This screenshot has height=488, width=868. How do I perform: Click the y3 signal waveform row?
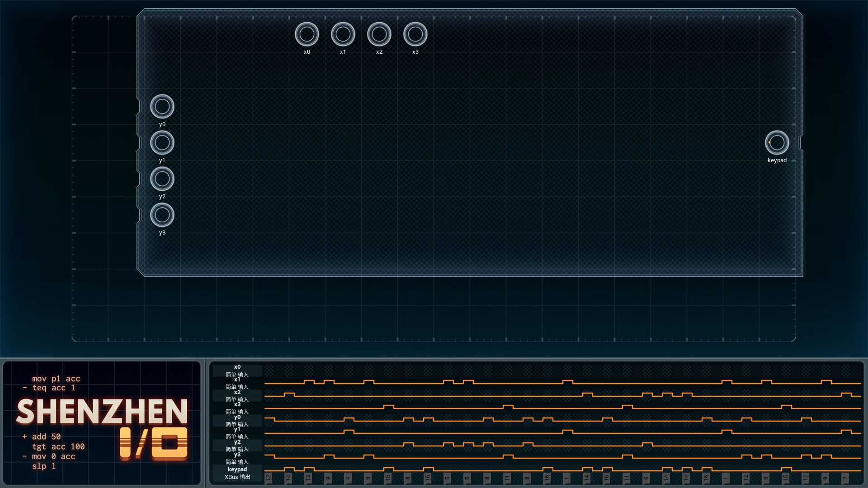click(562, 457)
